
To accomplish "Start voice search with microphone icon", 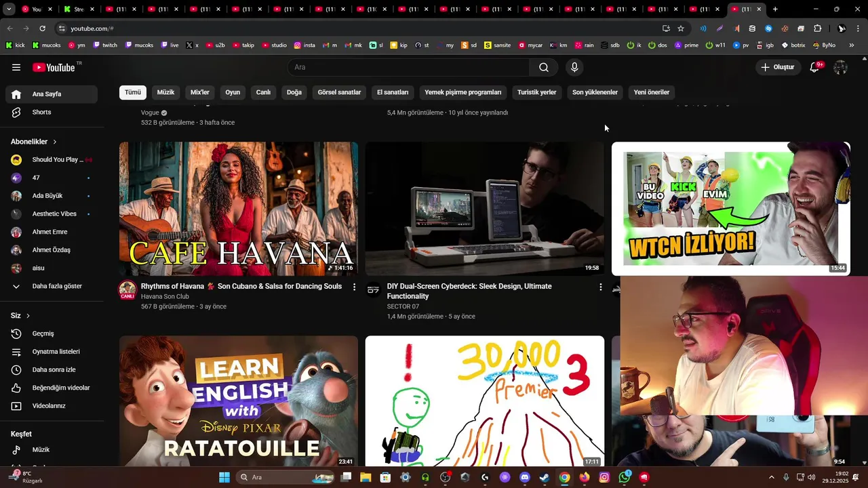I will 574,67.
